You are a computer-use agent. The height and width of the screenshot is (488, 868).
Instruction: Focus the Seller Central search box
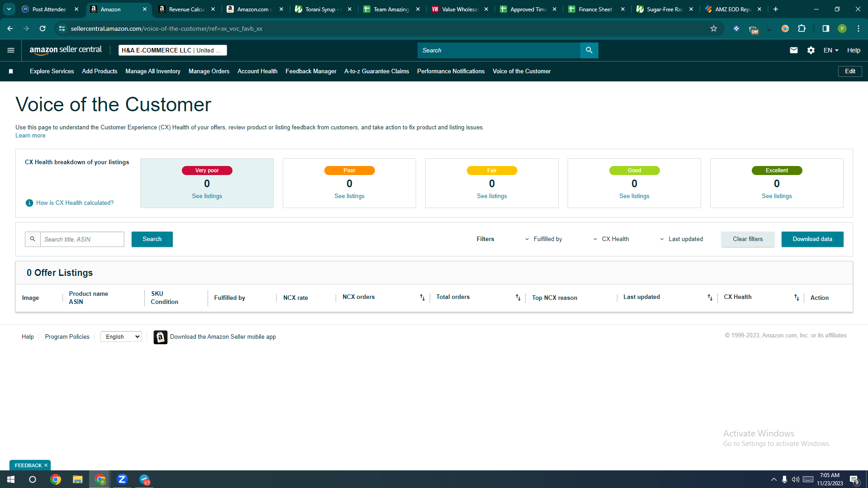pos(499,50)
